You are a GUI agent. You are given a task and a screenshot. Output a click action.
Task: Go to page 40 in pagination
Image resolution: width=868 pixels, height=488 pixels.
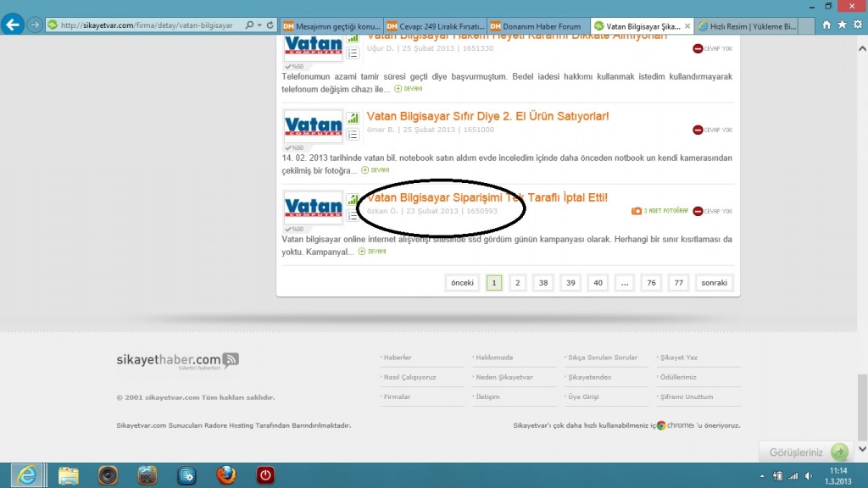(x=598, y=283)
